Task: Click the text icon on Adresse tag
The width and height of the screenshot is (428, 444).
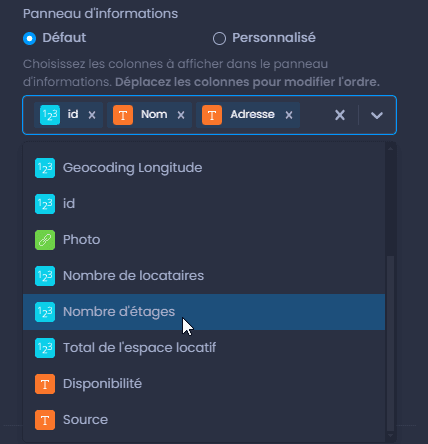Action: coord(212,115)
